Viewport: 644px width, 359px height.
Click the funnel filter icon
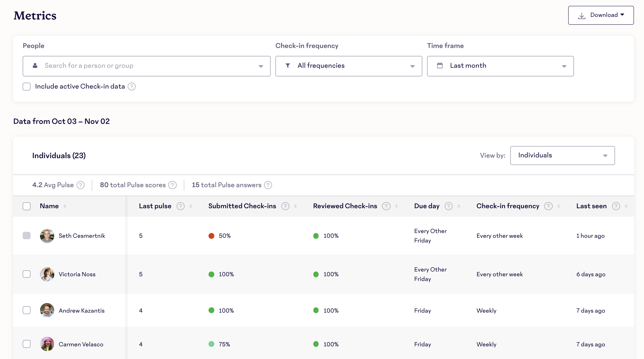tap(288, 66)
